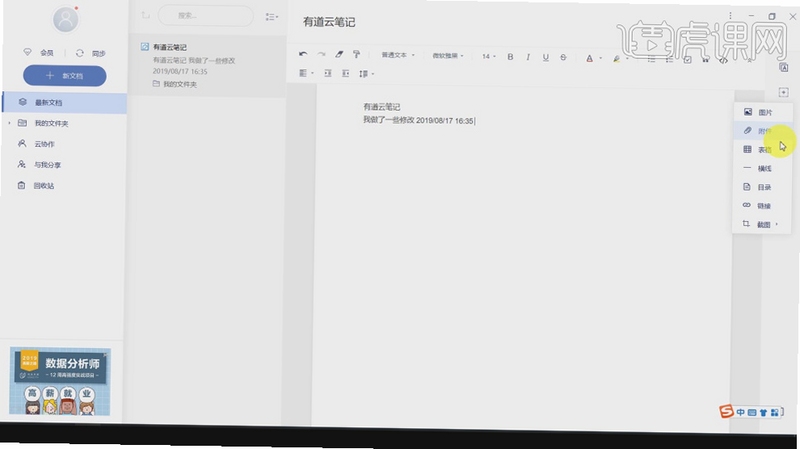Open the 会员 membership option
The image size is (800, 449).
coord(39,53)
